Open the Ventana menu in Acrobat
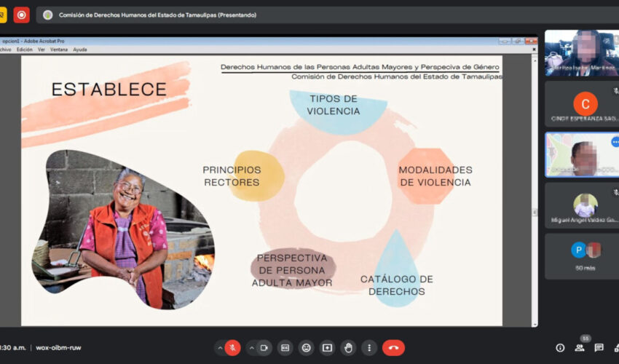The image size is (619, 364). pyautogui.click(x=59, y=50)
